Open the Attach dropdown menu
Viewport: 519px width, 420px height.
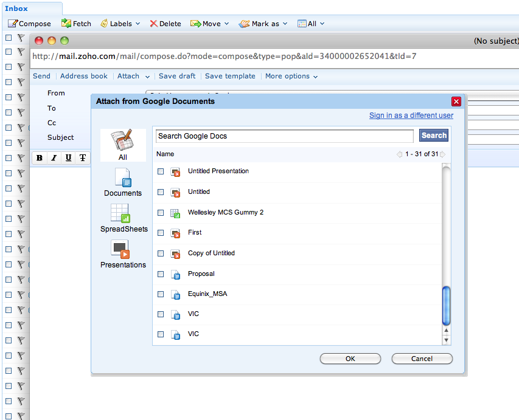[133, 76]
